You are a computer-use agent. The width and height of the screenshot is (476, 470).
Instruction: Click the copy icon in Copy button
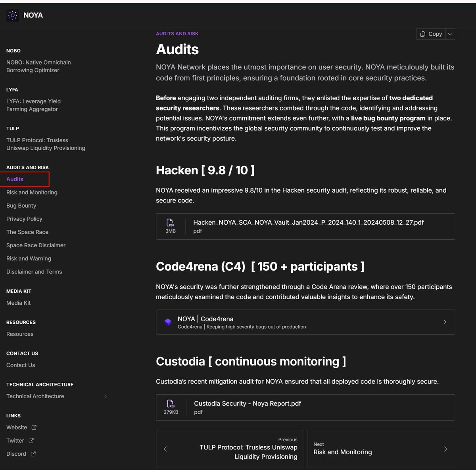(x=423, y=34)
